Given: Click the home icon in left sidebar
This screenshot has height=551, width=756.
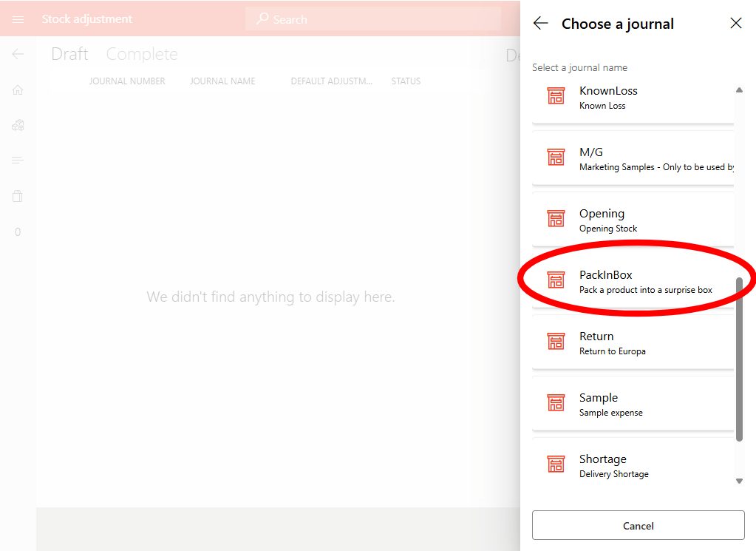Looking at the screenshot, I should (18, 90).
